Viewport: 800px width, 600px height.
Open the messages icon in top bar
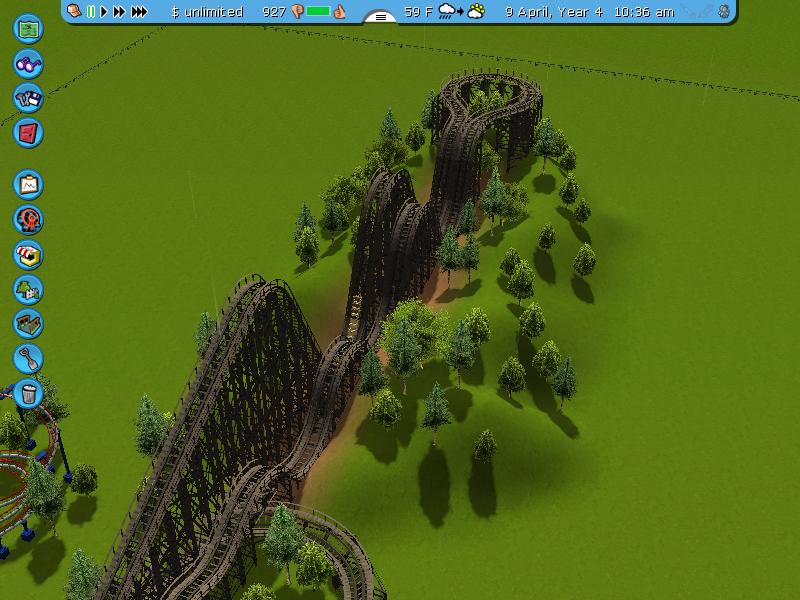[74, 11]
